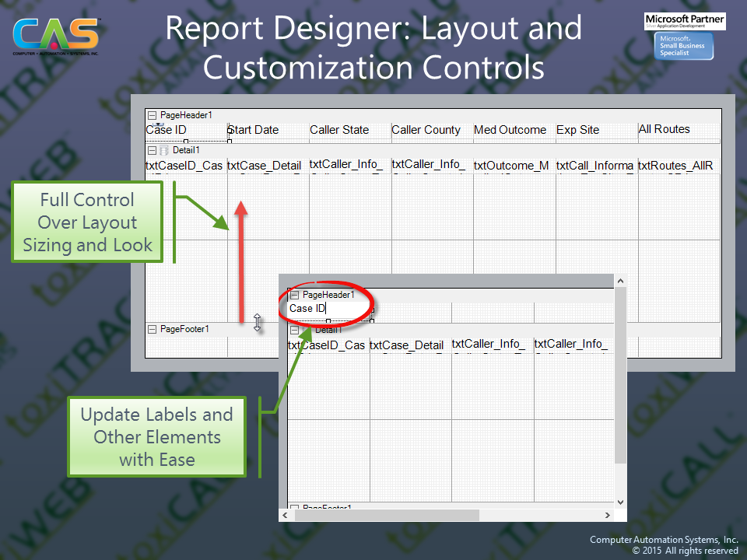The image size is (747, 560).
Task: Select the Med Outcome header label
Action: [510, 130]
